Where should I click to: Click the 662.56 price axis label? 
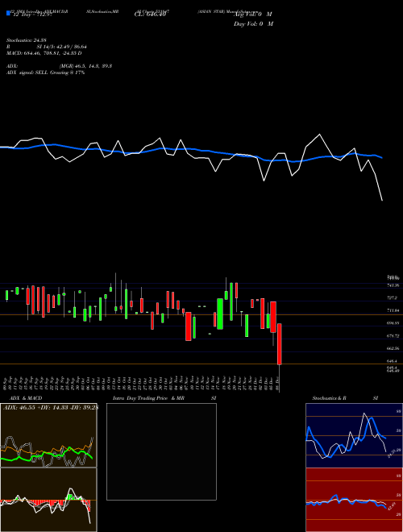393,348
